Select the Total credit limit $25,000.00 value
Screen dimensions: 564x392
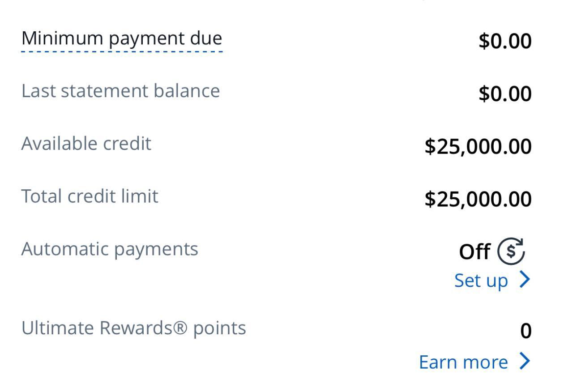coord(478,199)
